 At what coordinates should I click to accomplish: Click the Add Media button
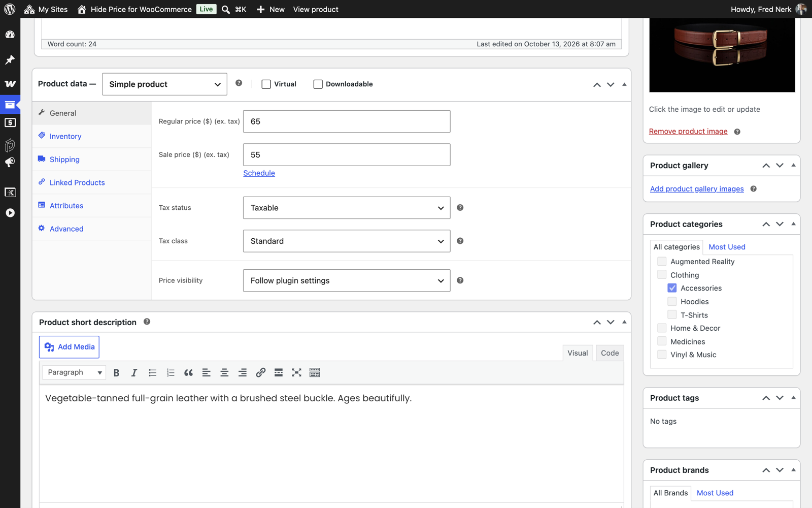tap(69, 347)
